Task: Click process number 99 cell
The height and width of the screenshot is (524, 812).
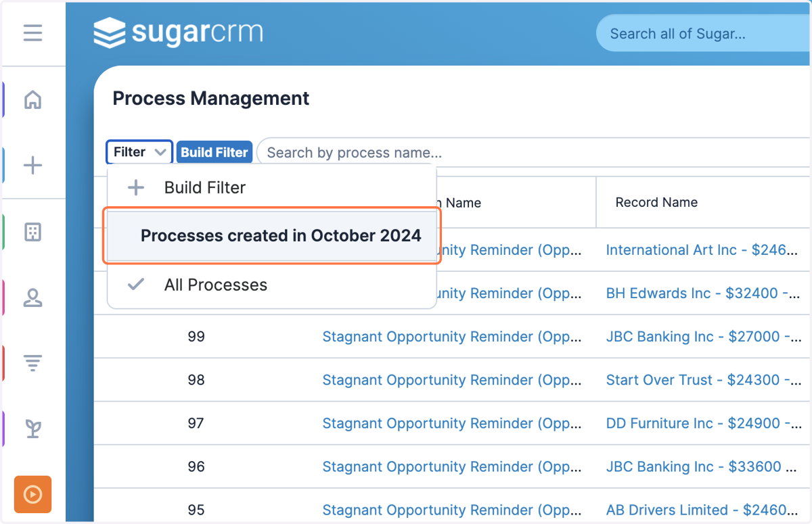Action: (x=196, y=337)
